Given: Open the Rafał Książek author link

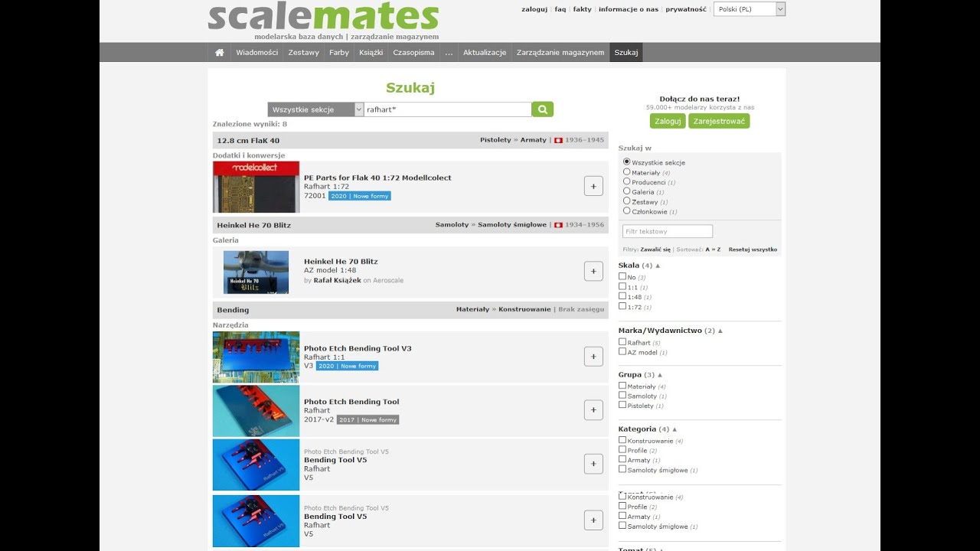Looking at the screenshot, I should click(337, 280).
